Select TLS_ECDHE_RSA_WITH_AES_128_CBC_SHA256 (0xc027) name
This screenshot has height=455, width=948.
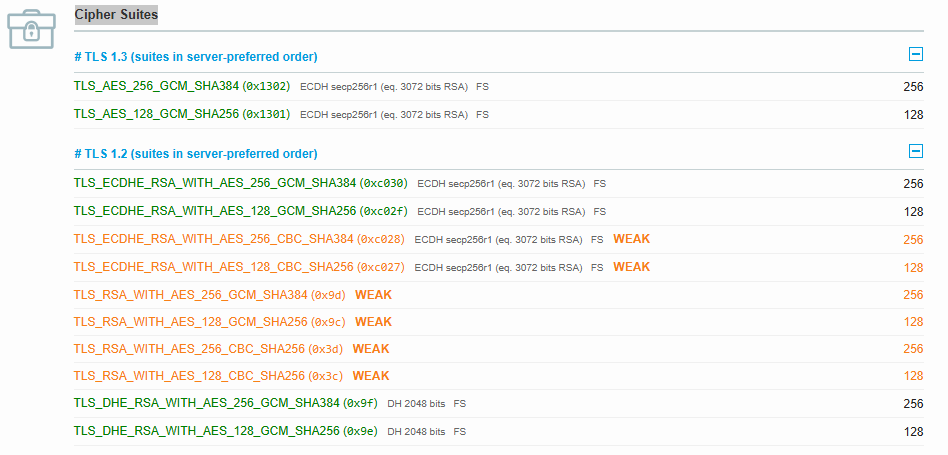239,266
